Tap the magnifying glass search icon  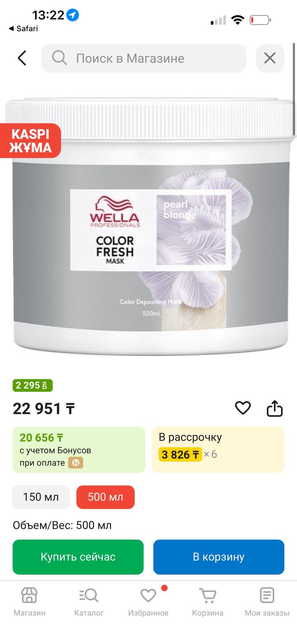pos(59,58)
